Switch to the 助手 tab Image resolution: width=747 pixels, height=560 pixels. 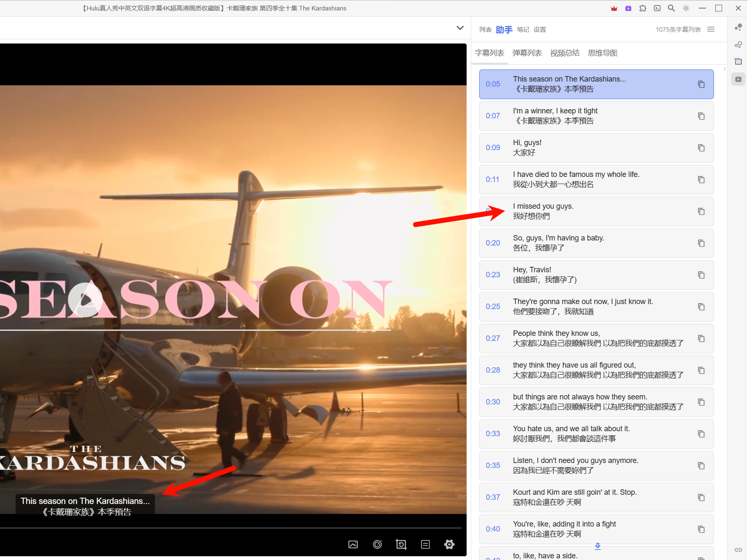coord(504,30)
